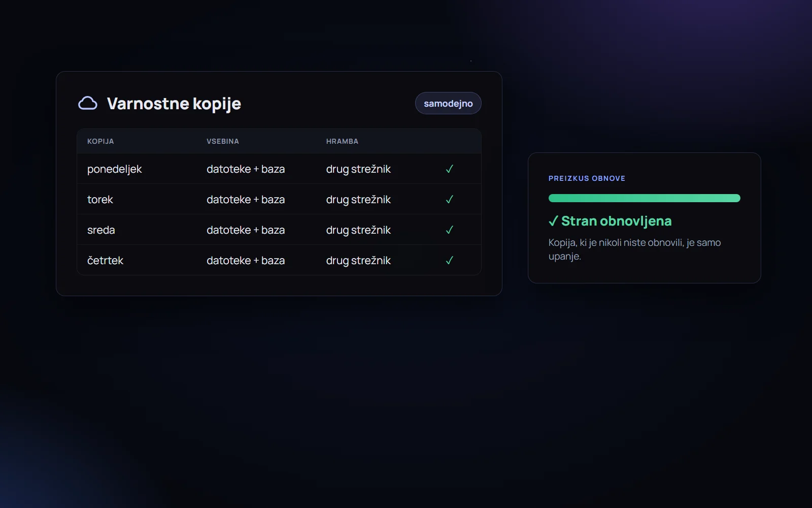Click the green restore progress bar

(645, 198)
